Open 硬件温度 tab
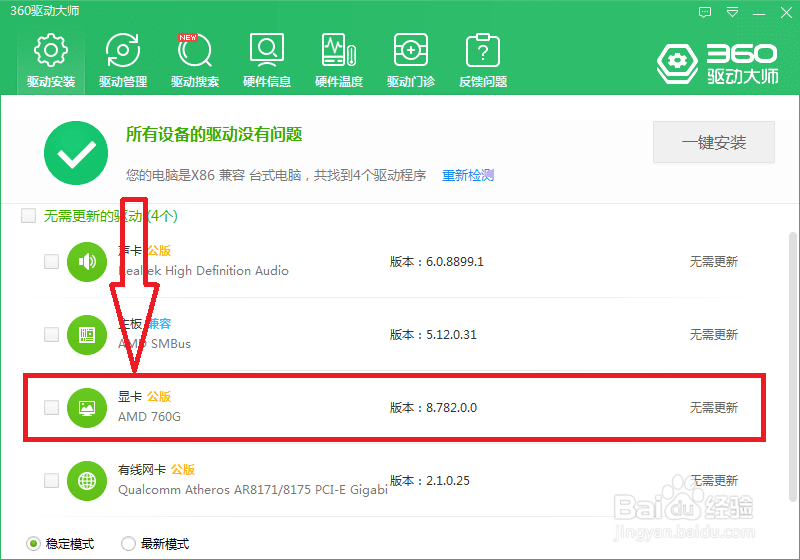The height and width of the screenshot is (560, 800). click(338, 60)
